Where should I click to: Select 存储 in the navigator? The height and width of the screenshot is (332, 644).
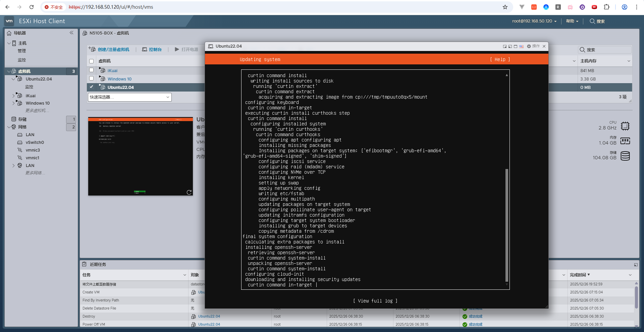click(22, 119)
